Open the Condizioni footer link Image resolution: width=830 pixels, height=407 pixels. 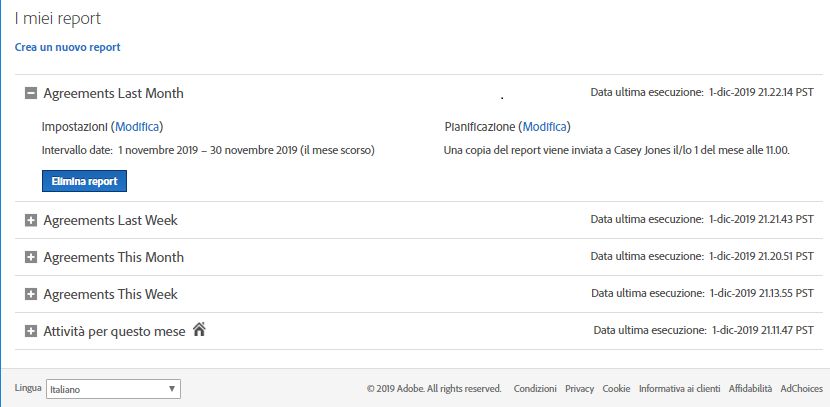pyautogui.click(x=535, y=388)
